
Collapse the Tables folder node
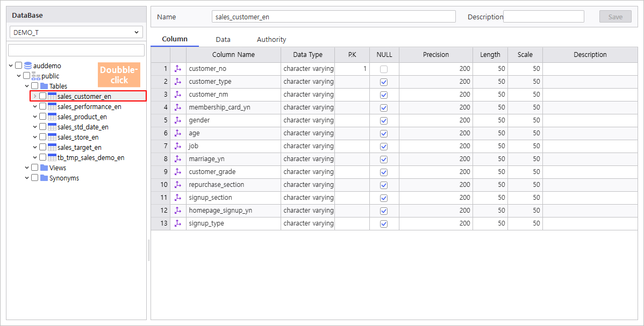tap(27, 86)
